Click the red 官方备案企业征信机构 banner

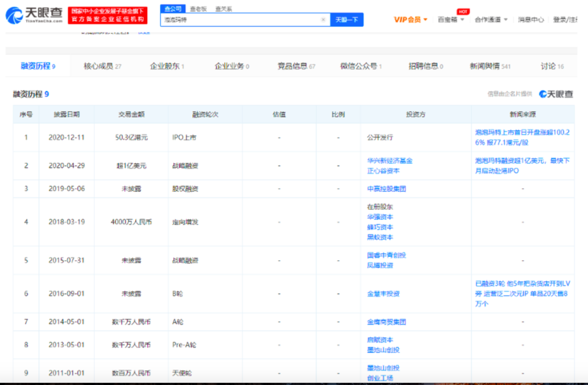(x=108, y=15)
